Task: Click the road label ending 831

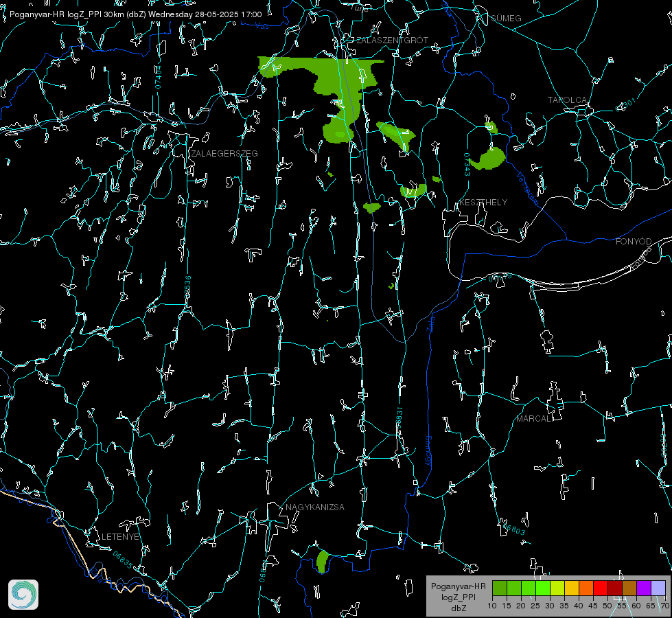Action: (x=399, y=417)
